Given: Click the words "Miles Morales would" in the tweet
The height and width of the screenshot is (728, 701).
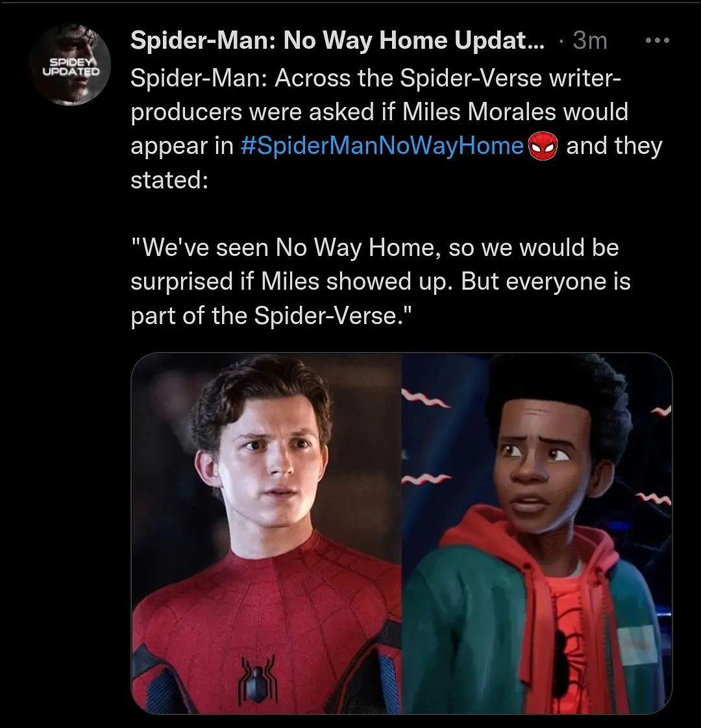Looking at the screenshot, I should (x=515, y=112).
